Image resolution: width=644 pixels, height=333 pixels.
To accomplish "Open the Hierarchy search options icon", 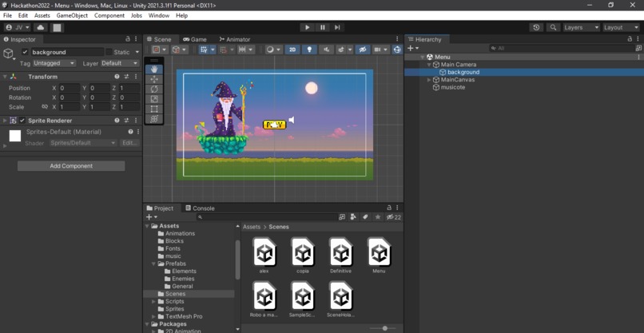I will click(x=638, y=48).
